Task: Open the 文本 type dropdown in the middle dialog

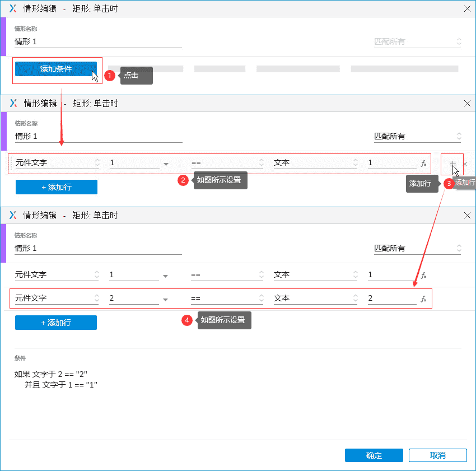Action: point(315,163)
